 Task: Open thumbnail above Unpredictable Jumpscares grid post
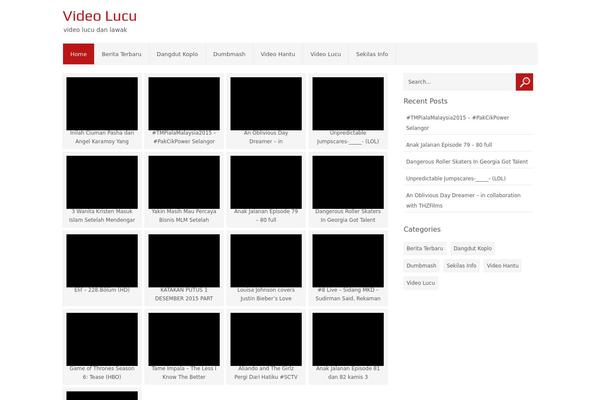348,103
